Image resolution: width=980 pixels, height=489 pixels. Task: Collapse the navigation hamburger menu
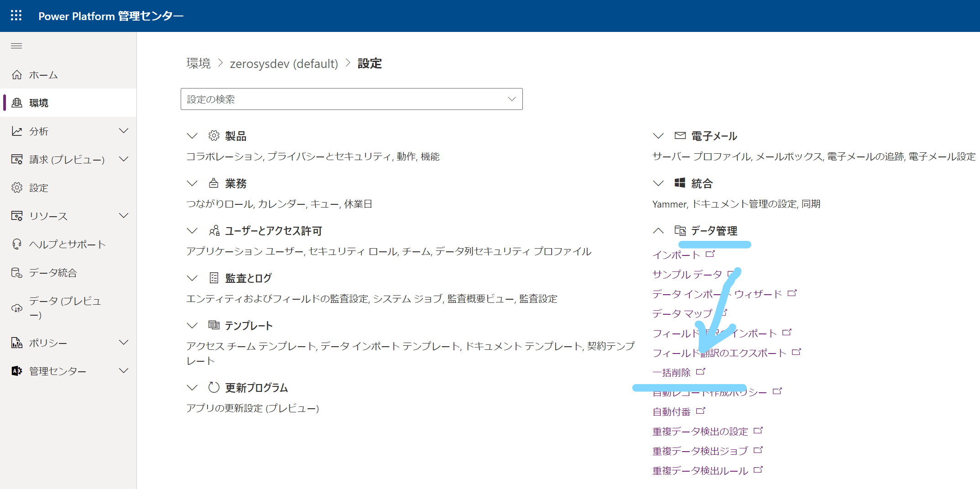click(x=16, y=46)
